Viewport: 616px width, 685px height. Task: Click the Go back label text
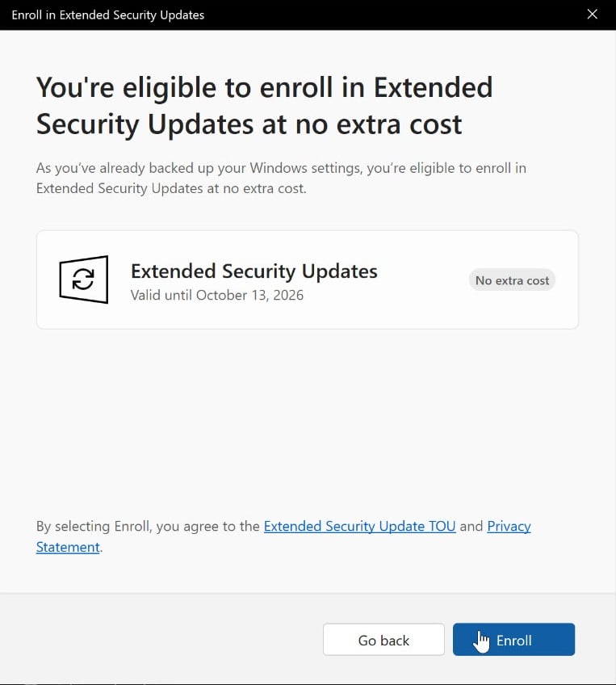tap(383, 641)
